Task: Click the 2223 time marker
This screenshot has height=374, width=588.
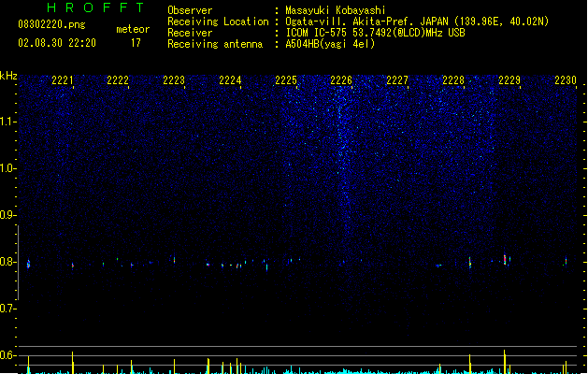Action: [x=174, y=80]
